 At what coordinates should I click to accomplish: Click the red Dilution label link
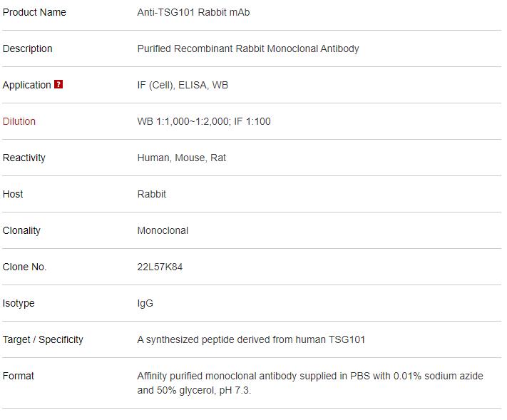coord(19,121)
